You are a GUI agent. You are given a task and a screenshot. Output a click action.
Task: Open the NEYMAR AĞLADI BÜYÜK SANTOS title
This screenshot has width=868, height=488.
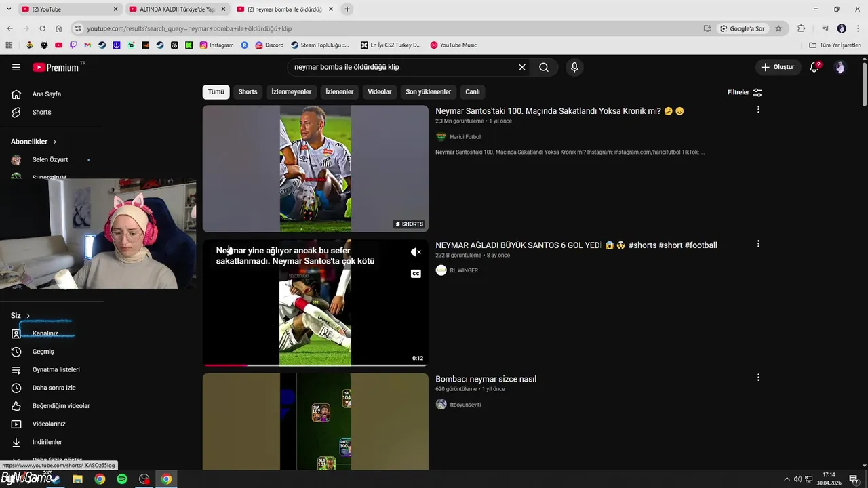click(576, 245)
